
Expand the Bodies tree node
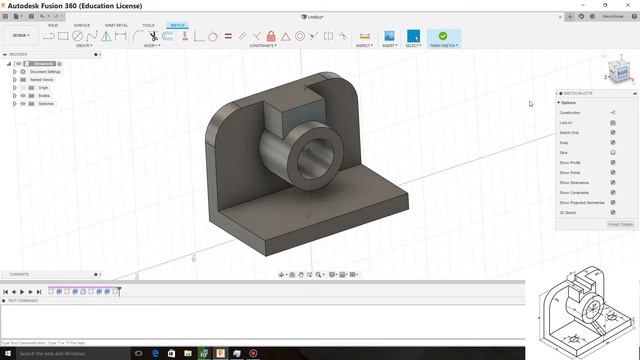tap(15, 96)
